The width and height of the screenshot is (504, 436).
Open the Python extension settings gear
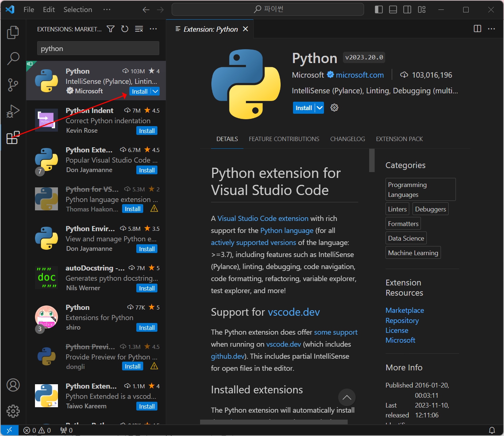(x=334, y=108)
